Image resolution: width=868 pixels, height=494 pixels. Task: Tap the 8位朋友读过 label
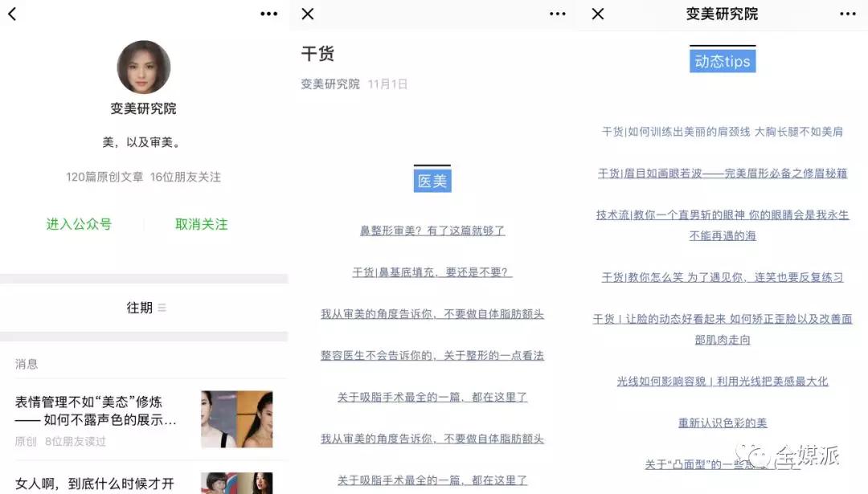coord(76,442)
